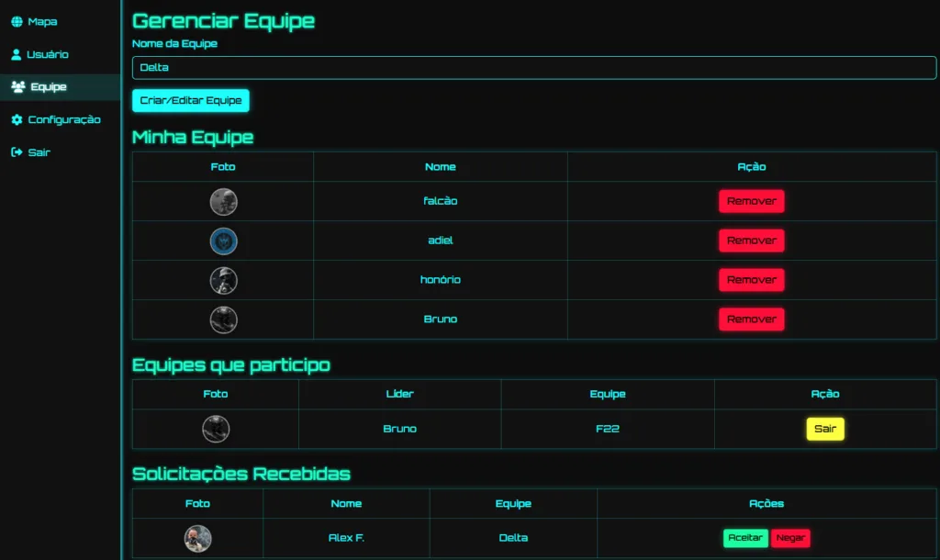This screenshot has height=560, width=940.
Task: Open the Usuário sidebar menu item
Action: pyautogui.click(x=48, y=54)
